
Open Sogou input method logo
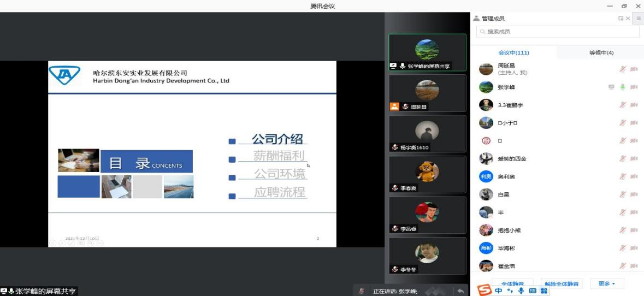tap(485, 290)
